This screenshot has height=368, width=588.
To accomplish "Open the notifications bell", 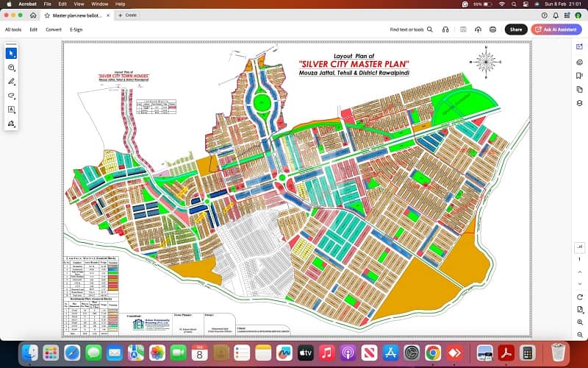I will pos(556,15).
